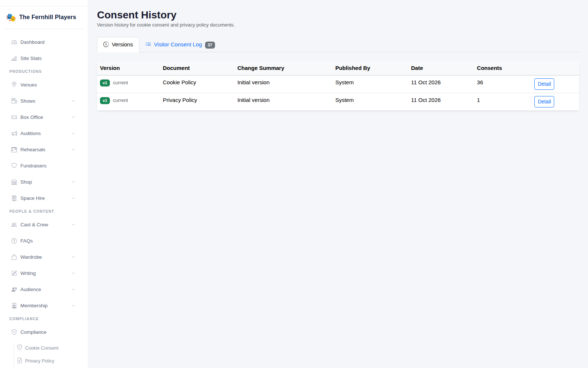This screenshot has width=588, height=368.
Task: Click the Shows sidebar icon
Action: coord(14,101)
